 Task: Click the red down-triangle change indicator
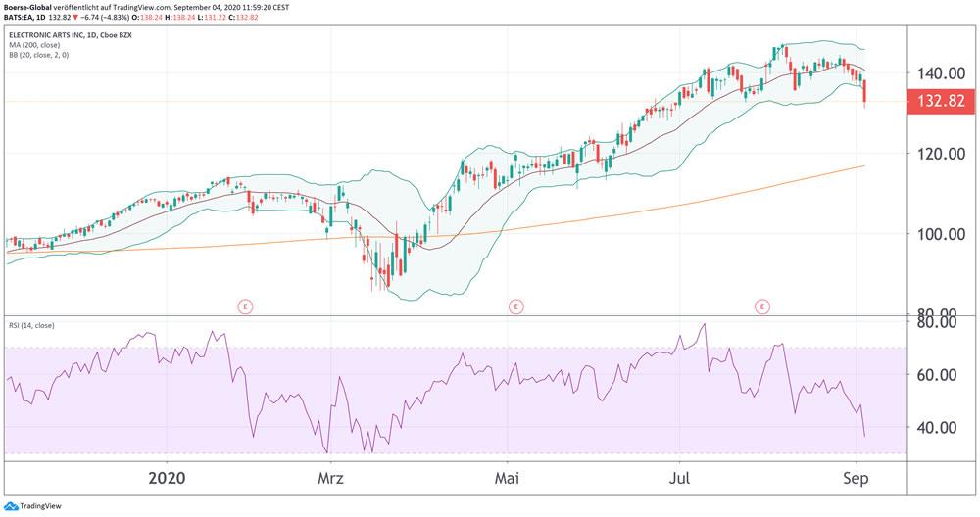pyautogui.click(x=75, y=18)
